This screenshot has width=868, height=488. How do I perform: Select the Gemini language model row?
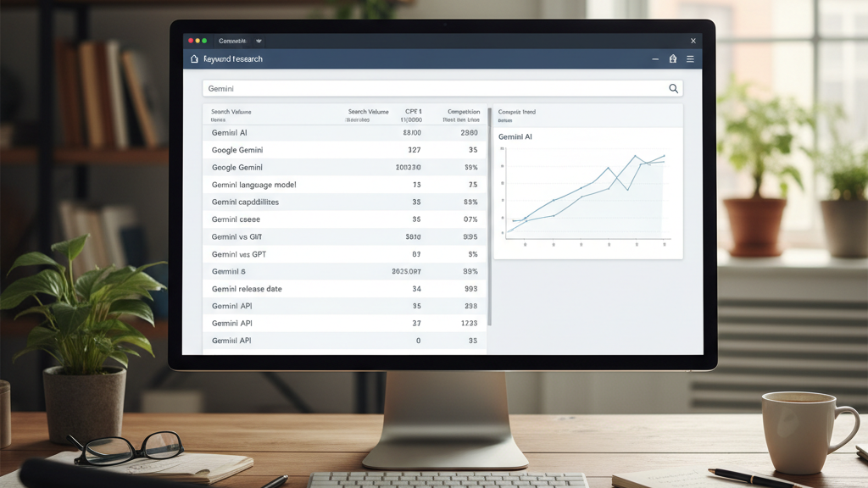point(344,185)
